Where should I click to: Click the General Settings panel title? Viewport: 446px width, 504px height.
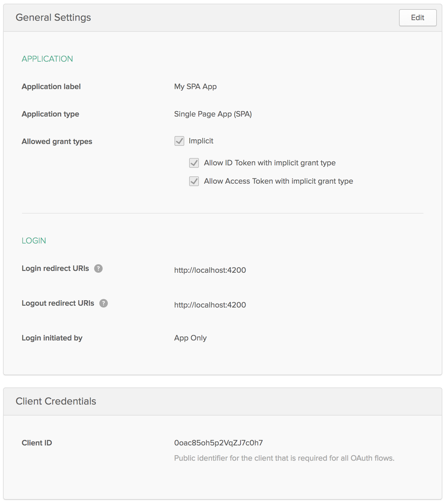coord(53,18)
